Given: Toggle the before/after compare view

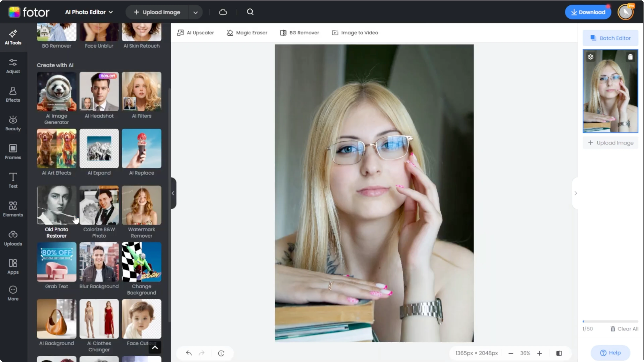Looking at the screenshot, I should point(559,353).
